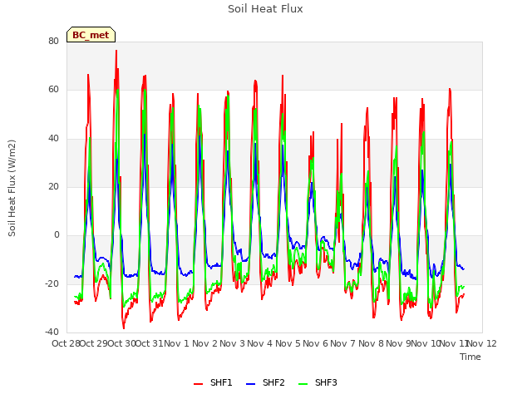The image size is (532, 399).
Task: Click the Nov 6 x-axis label
Action: tap(315, 343)
